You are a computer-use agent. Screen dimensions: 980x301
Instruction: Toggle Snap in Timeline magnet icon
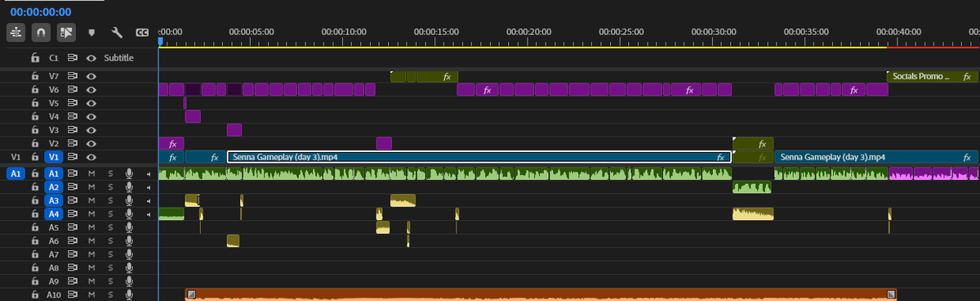click(40, 33)
